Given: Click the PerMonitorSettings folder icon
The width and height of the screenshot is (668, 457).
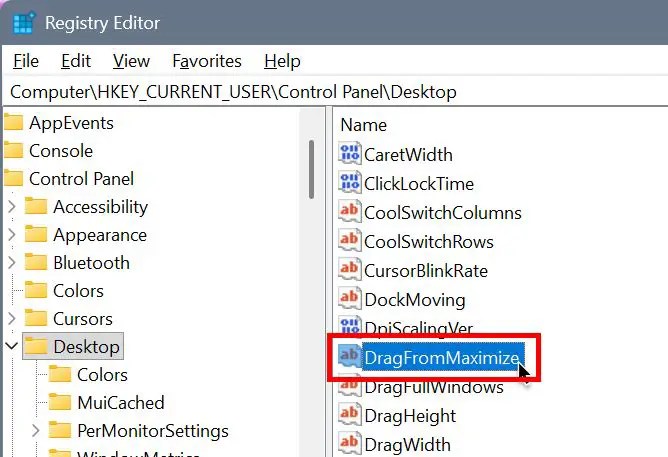Looking at the screenshot, I should [60, 430].
